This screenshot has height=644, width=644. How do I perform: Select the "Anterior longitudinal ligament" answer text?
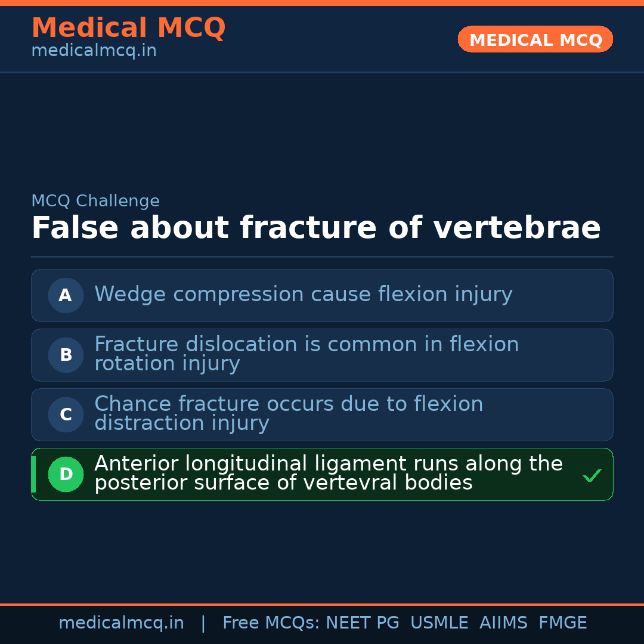(x=328, y=473)
